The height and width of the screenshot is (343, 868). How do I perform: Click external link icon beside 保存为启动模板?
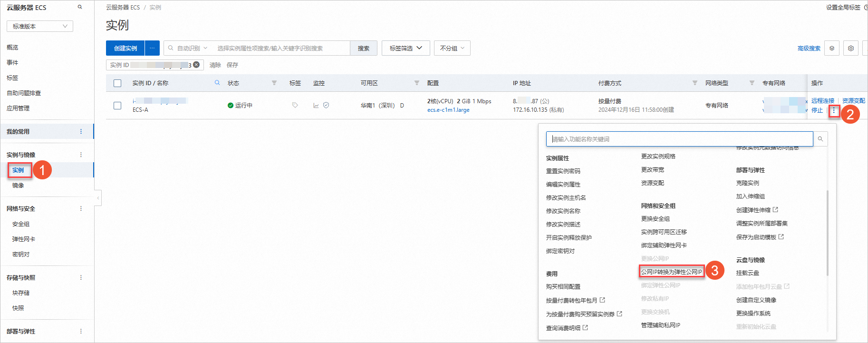click(x=781, y=237)
